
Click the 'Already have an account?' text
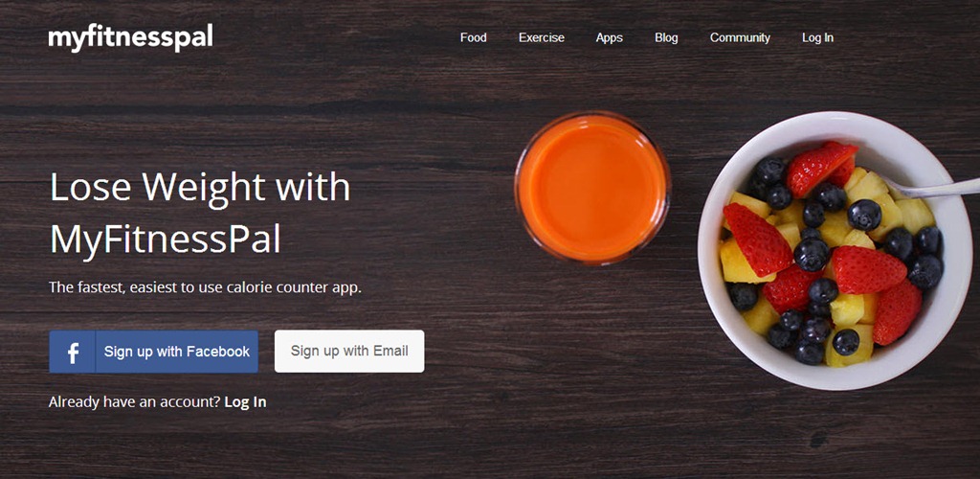pyautogui.click(x=134, y=402)
